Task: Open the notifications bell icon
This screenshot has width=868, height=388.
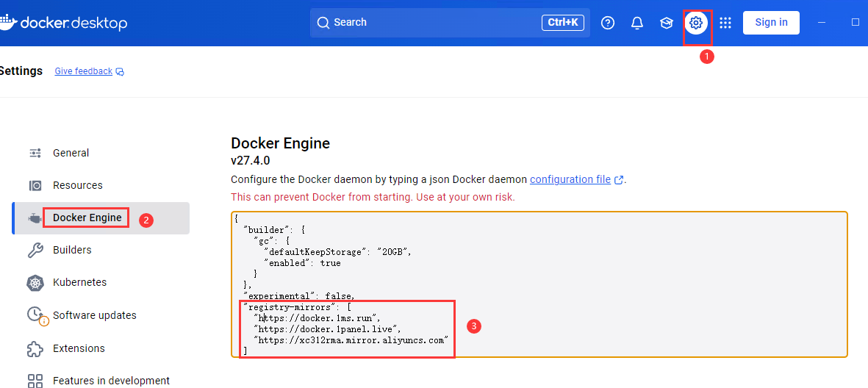Action: (x=637, y=23)
